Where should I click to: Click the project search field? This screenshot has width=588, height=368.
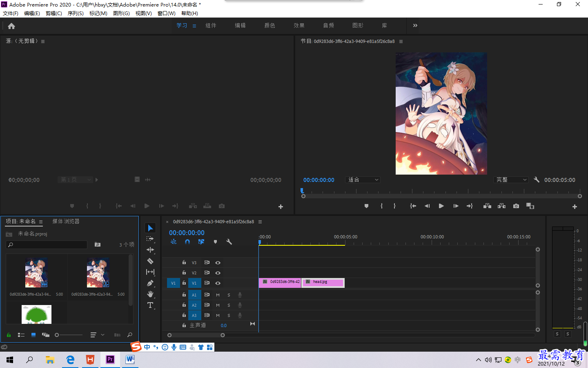(47, 245)
